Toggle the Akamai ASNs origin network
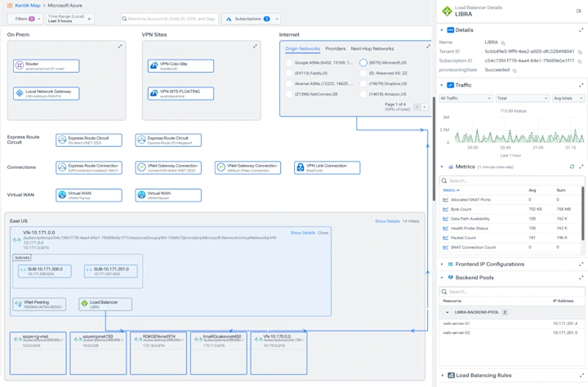 (289, 83)
